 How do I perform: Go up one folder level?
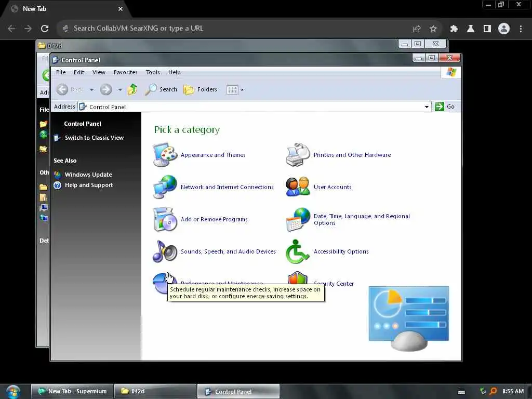click(x=132, y=89)
